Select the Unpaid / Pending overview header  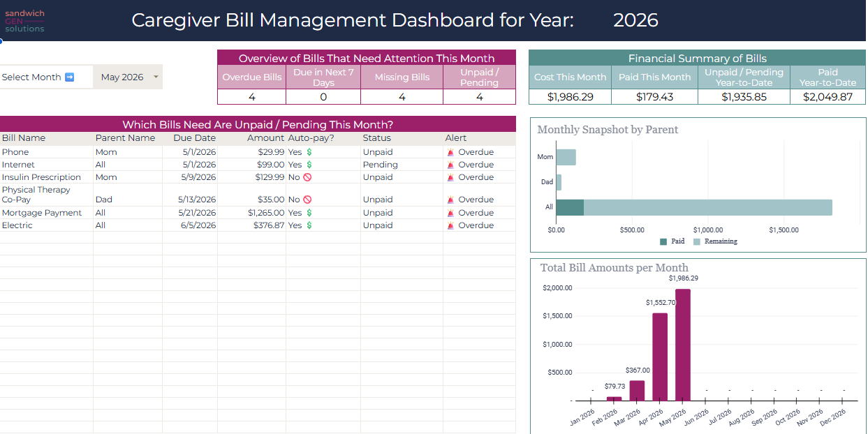click(x=480, y=77)
